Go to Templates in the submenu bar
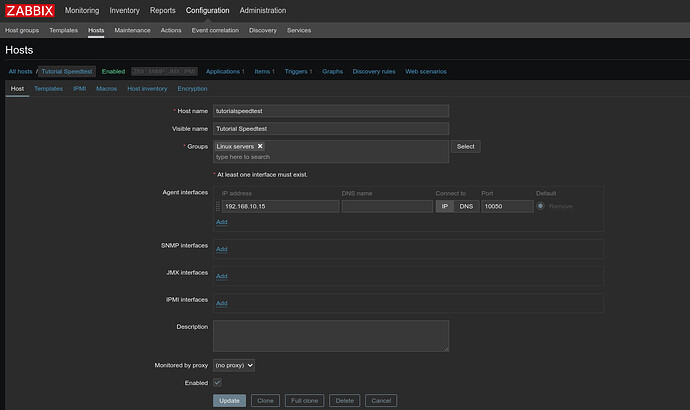The height and width of the screenshot is (410, 690). [63, 30]
